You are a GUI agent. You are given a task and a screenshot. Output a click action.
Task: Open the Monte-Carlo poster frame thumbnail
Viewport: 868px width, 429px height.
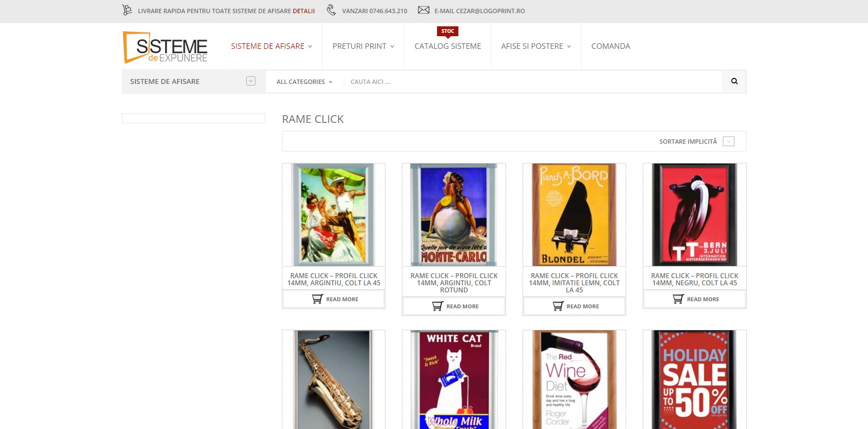click(454, 214)
